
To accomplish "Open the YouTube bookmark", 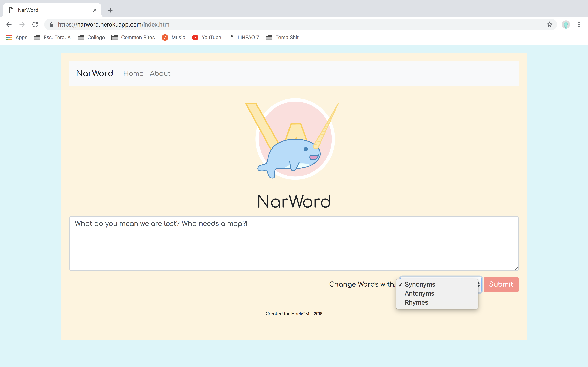I will tap(207, 37).
